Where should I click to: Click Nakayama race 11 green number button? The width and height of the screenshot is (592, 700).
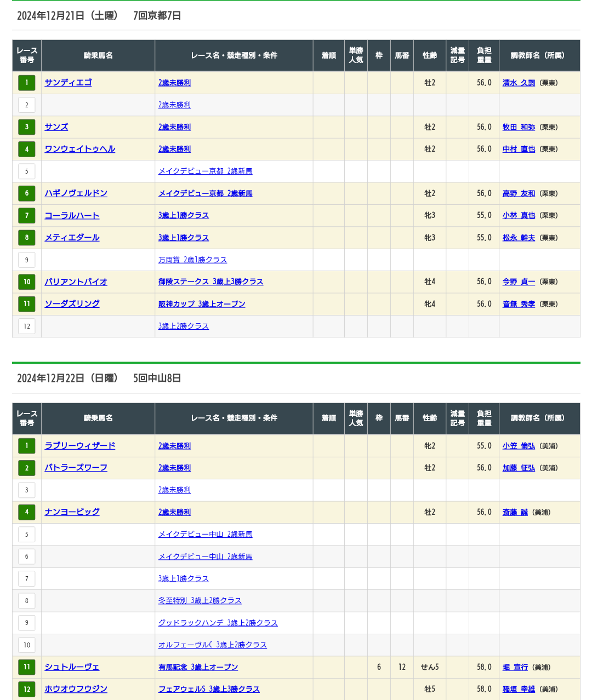coord(27,667)
